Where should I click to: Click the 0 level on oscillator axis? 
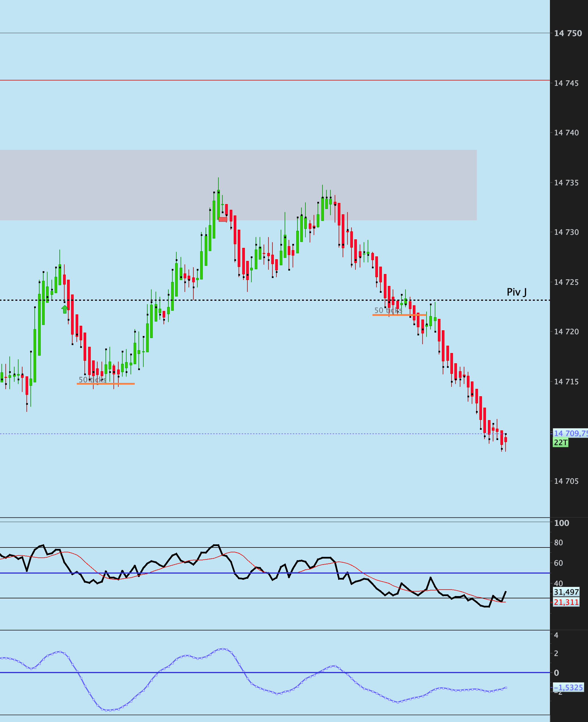coord(556,673)
